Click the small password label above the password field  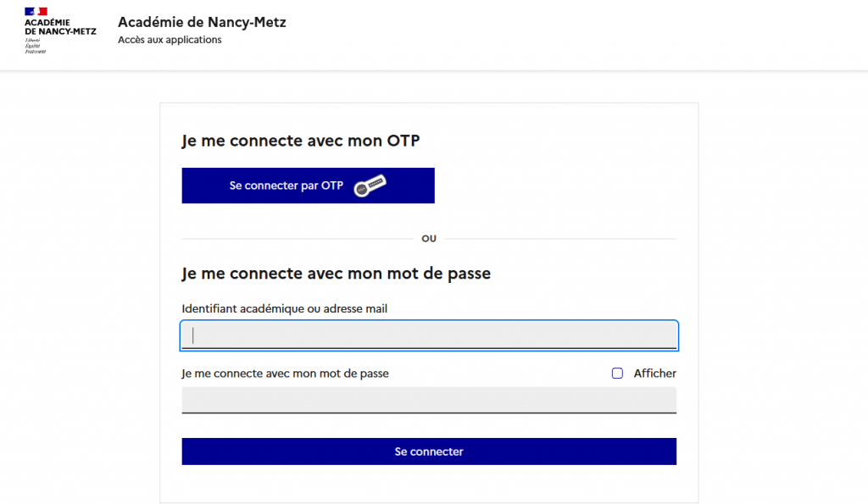tap(285, 373)
